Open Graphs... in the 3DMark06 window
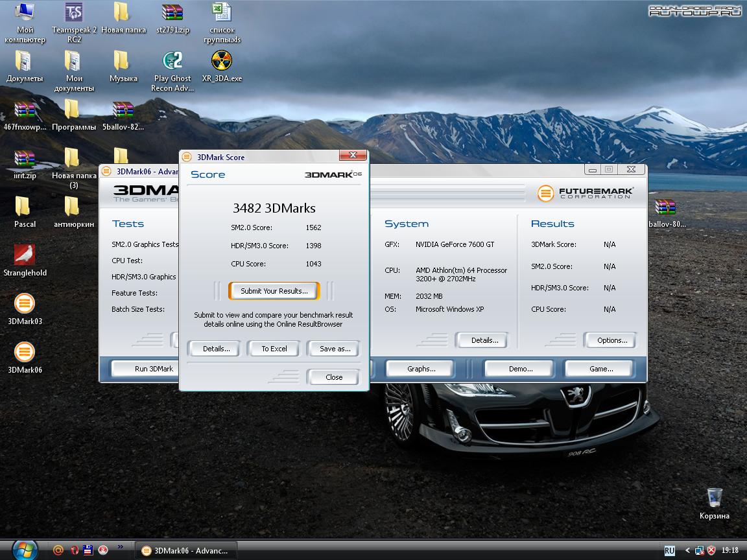 tap(421, 369)
